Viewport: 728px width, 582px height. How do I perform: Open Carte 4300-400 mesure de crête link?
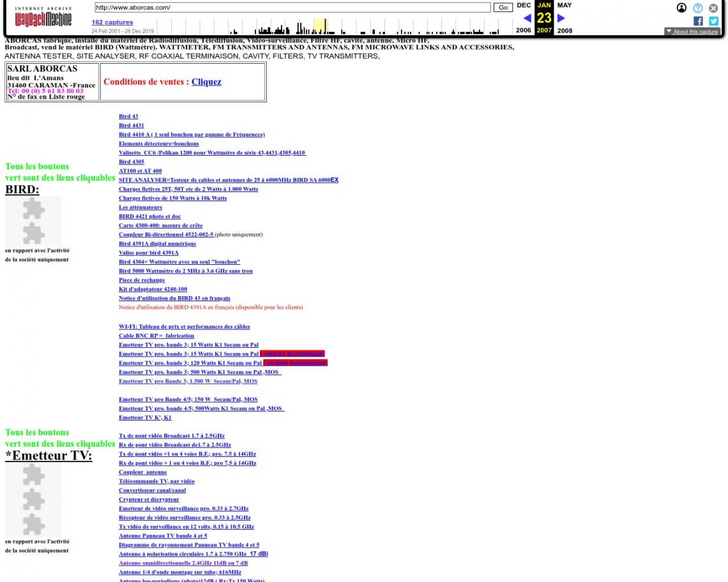click(x=161, y=225)
